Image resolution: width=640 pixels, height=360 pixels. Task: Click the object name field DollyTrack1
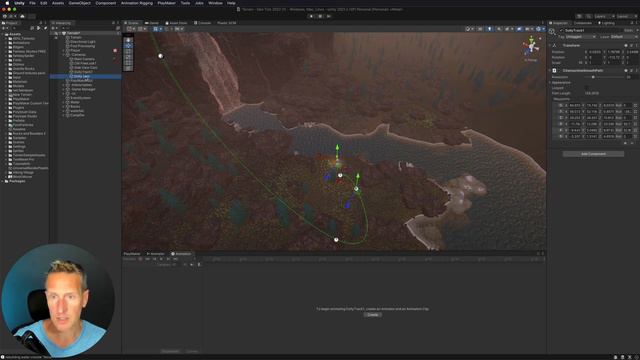pos(593,30)
